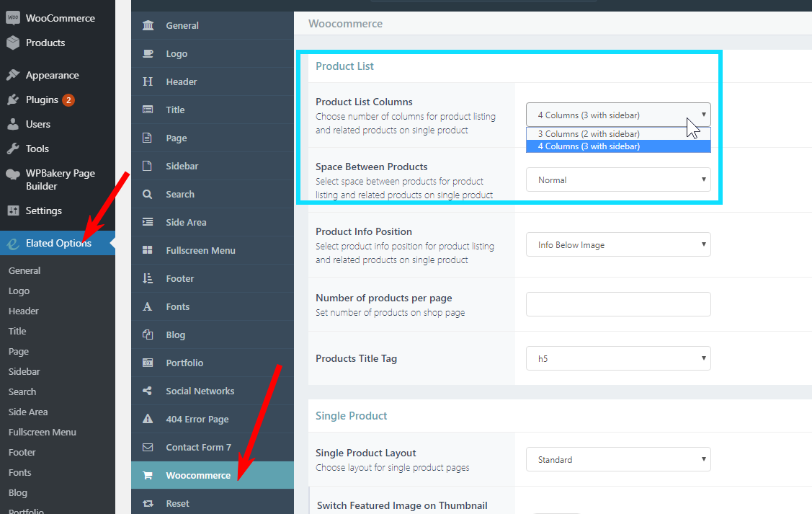Click the Logo cup icon

[148, 53]
